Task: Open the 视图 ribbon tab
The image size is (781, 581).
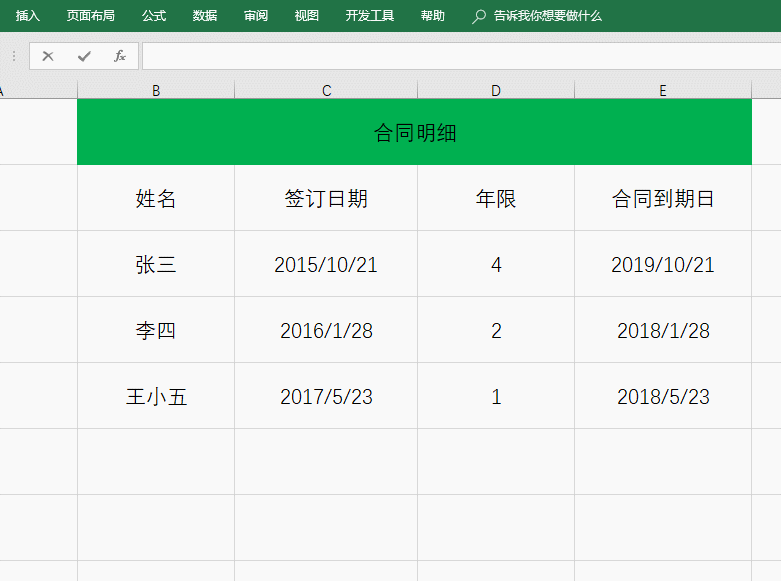Action: [x=307, y=16]
